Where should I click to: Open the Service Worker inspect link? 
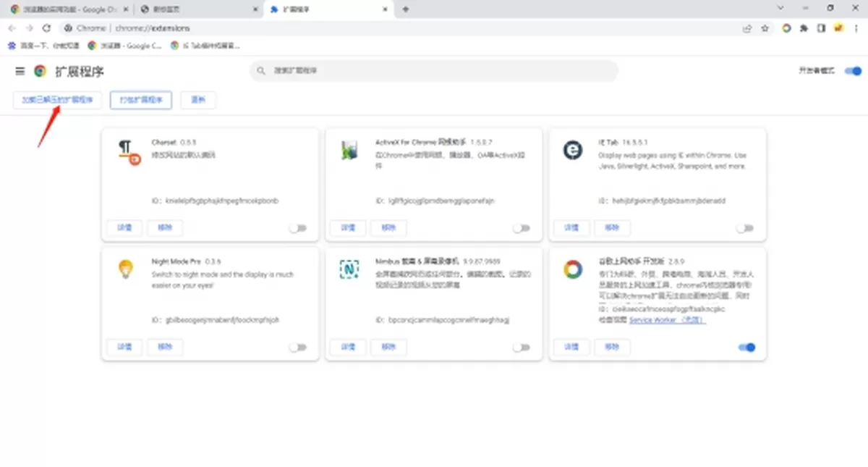click(x=667, y=319)
